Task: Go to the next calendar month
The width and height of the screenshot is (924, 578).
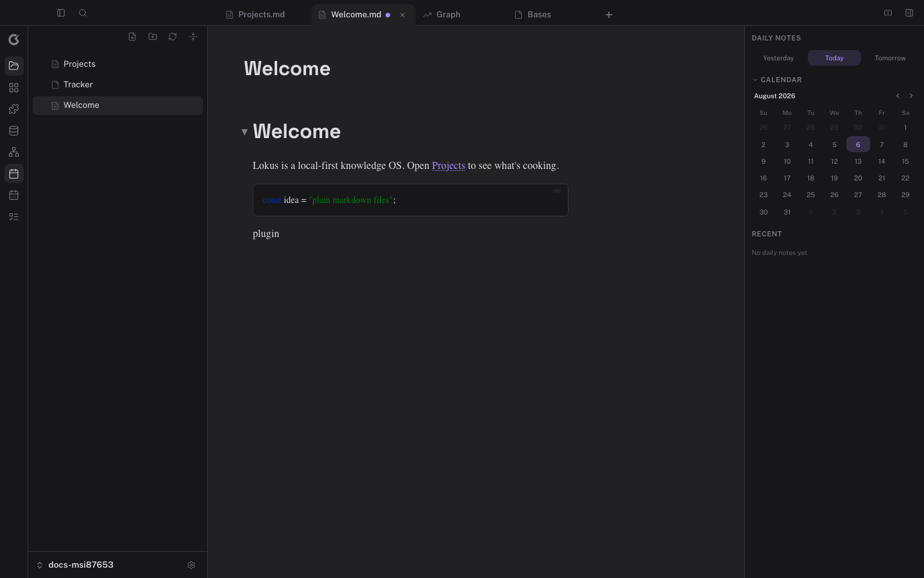Action: pos(911,96)
